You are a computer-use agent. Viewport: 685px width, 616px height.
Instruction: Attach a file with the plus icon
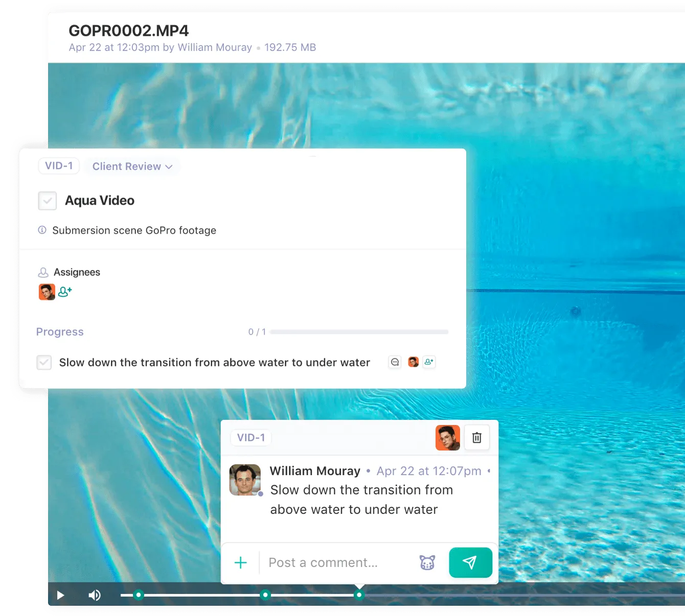tap(240, 562)
